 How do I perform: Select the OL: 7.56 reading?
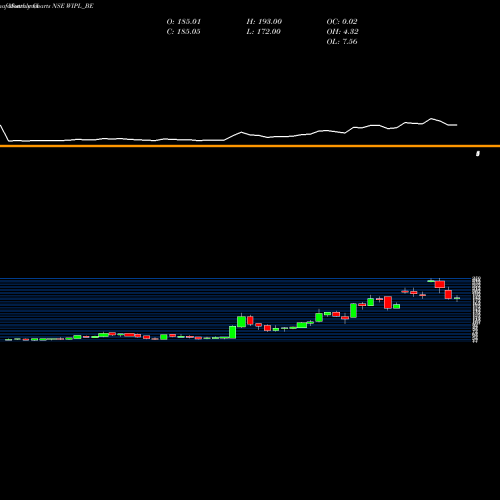[x=342, y=42]
